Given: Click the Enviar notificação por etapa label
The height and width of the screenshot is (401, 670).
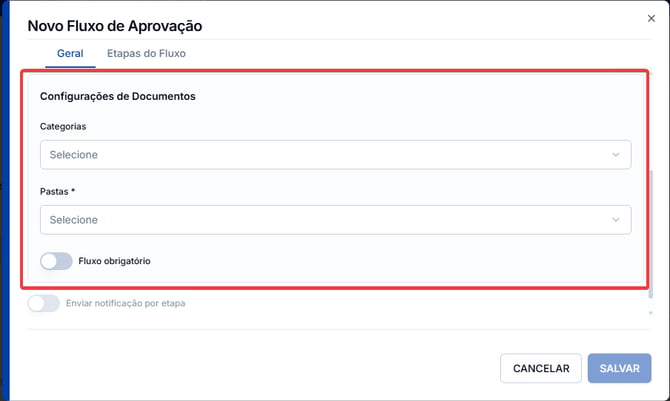Looking at the screenshot, I should tap(126, 303).
